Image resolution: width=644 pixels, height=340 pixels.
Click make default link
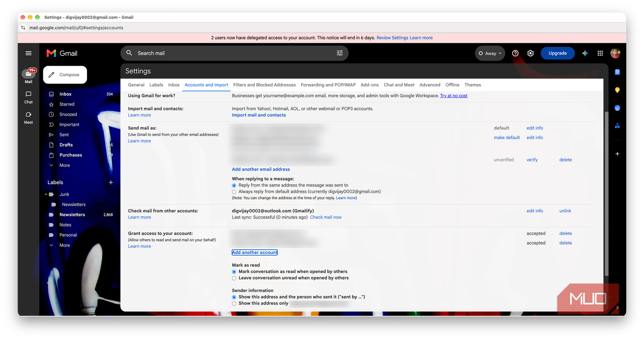tap(507, 138)
